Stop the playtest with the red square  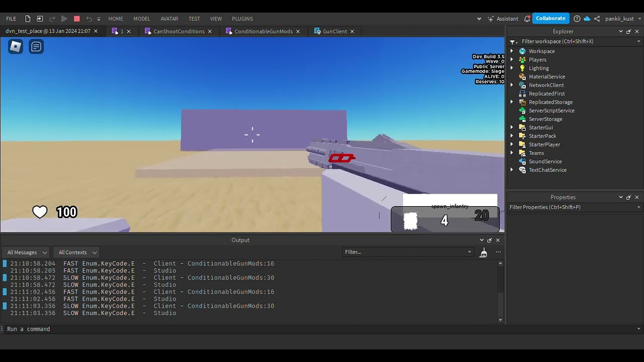[77, 19]
